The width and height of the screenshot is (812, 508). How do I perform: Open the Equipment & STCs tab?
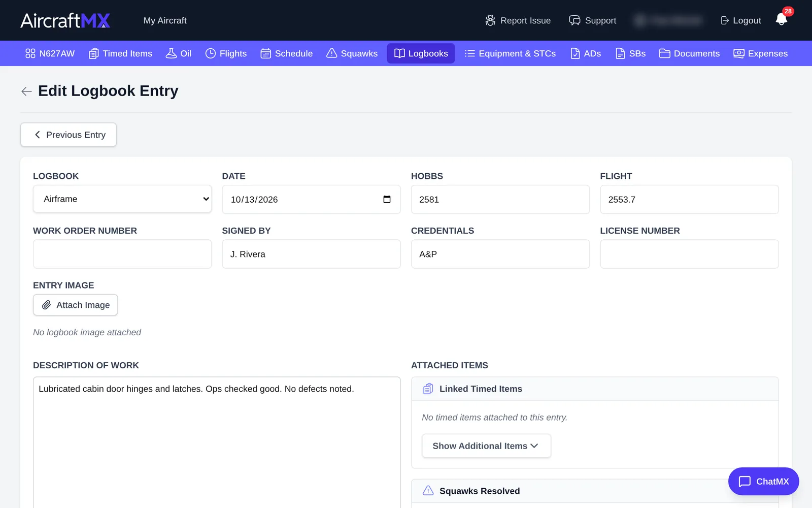pos(510,53)
